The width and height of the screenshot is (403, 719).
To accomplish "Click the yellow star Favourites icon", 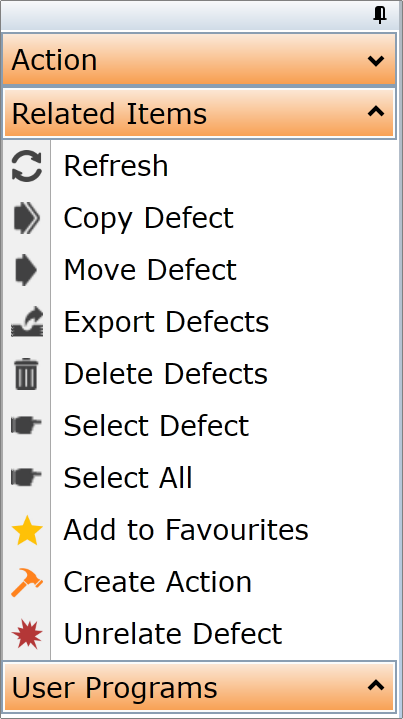I will [x=27, y=530].
